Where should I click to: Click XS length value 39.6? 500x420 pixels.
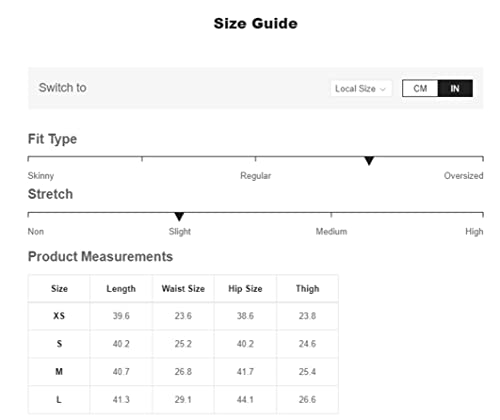[x=121, y=316]
